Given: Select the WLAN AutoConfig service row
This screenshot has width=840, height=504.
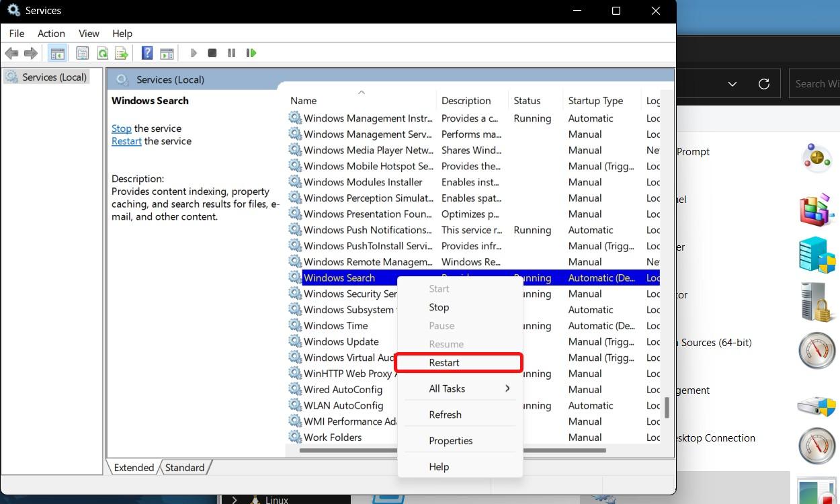Looking at the screenshot, I should point(474,405).
